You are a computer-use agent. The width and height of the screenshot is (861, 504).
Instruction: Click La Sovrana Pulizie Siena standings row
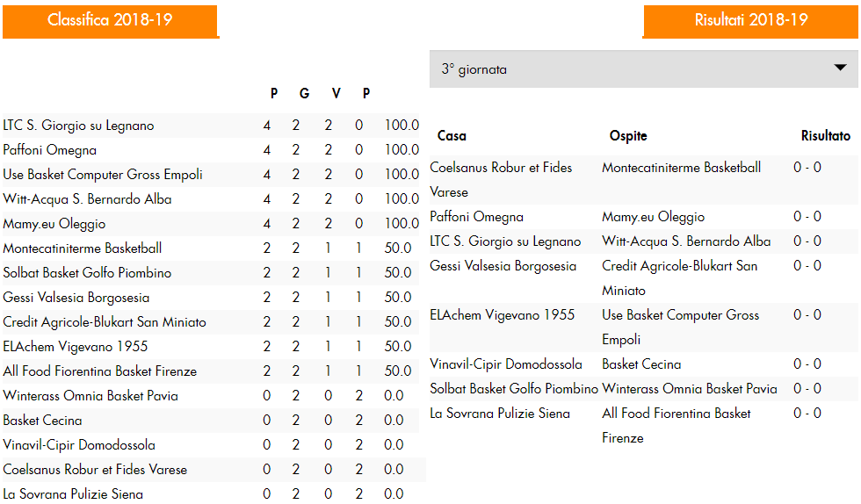pos(211,493)
